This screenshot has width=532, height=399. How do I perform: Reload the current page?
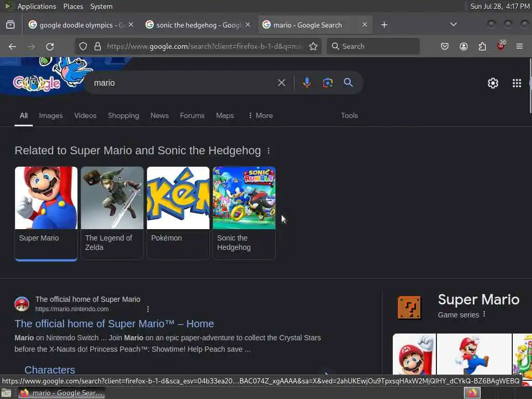pyautogui.click(x=50, y=46)
